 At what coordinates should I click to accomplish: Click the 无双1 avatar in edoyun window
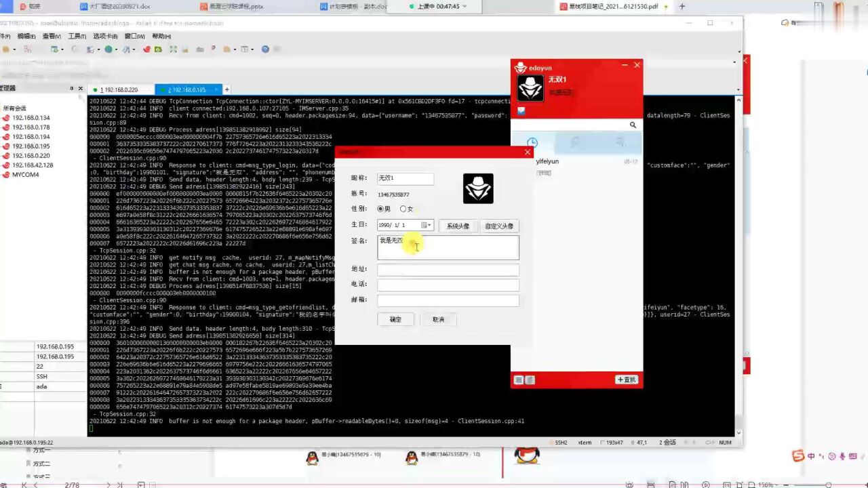click(x=530, y=87)
